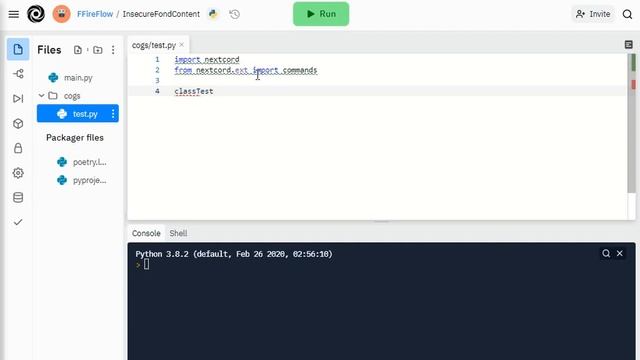
Task: Click the Packager files heading
Action: (x=75, y=138)
